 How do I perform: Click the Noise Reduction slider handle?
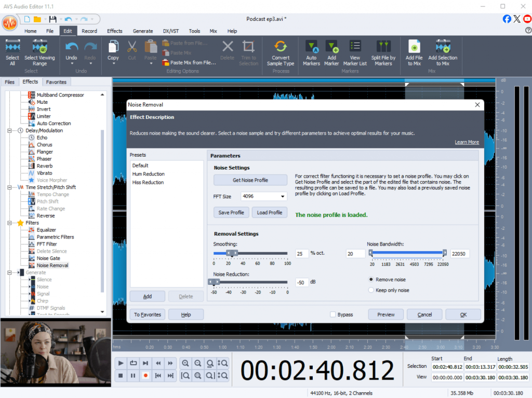point(213,282)
